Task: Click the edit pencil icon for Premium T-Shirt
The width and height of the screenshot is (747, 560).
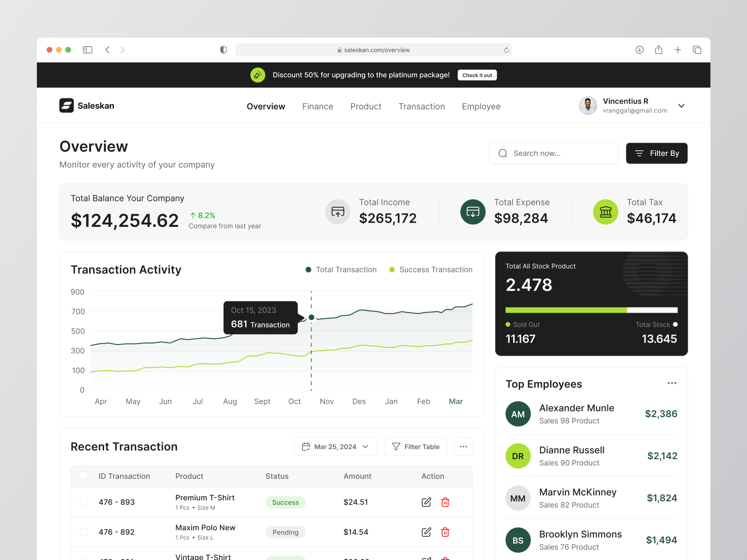Action: (x=426, y=502)
